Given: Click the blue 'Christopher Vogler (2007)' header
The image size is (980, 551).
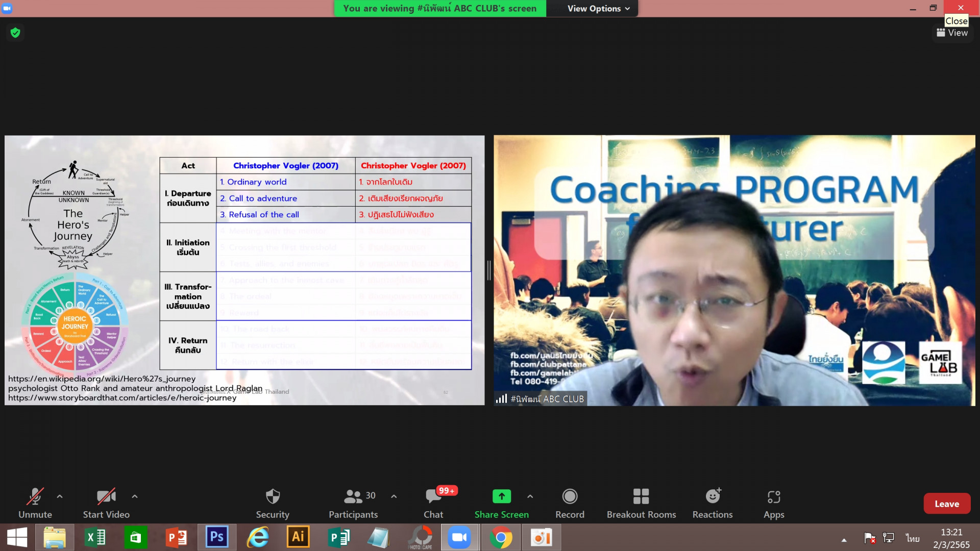Looking at the screenshot, I should 286,166.
